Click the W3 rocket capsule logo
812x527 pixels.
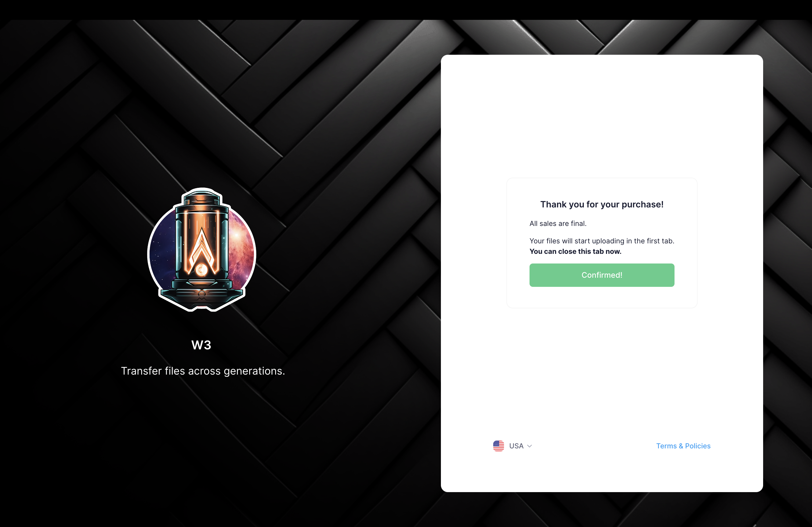pyautogui.click(x=202, y=250)
